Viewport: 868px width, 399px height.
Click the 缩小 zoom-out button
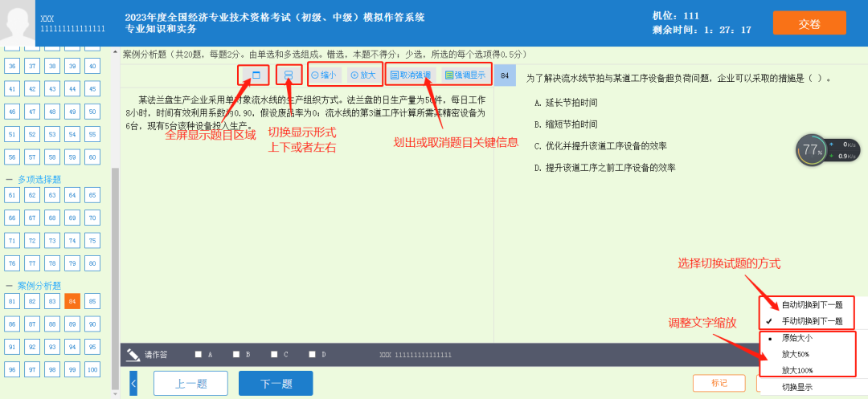point(324,75)
